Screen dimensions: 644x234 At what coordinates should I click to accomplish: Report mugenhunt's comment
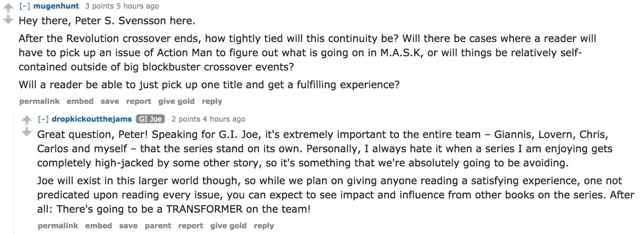click(x=138, y=101)
